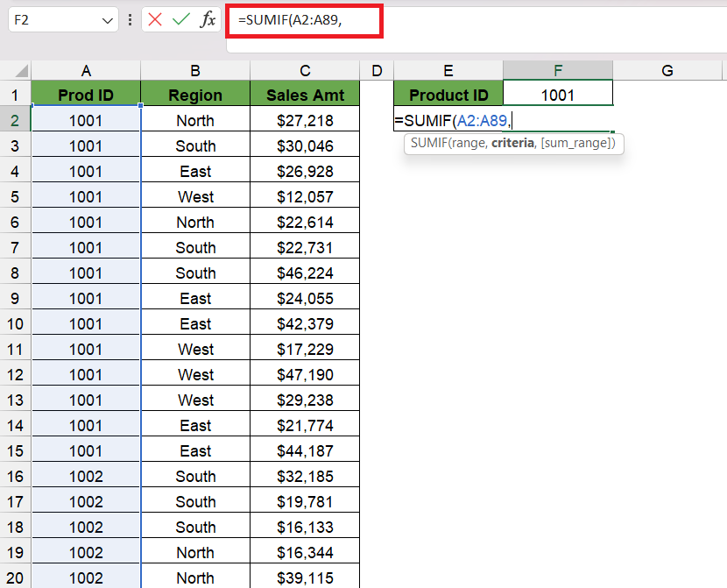Click the range argument in SUMIF tooltip

tap(469, 144)
